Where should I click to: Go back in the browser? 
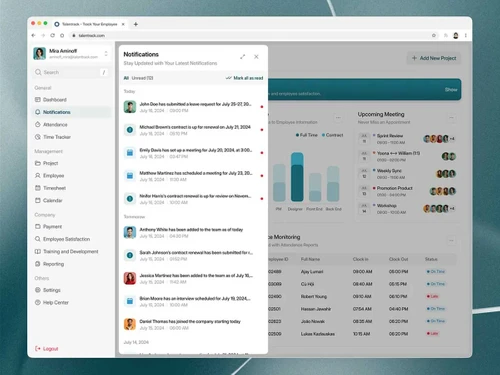click(33, 35)
